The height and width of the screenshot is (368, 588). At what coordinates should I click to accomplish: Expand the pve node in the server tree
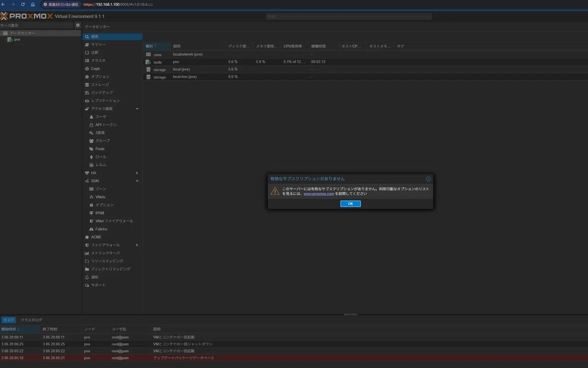coord(6,39)
